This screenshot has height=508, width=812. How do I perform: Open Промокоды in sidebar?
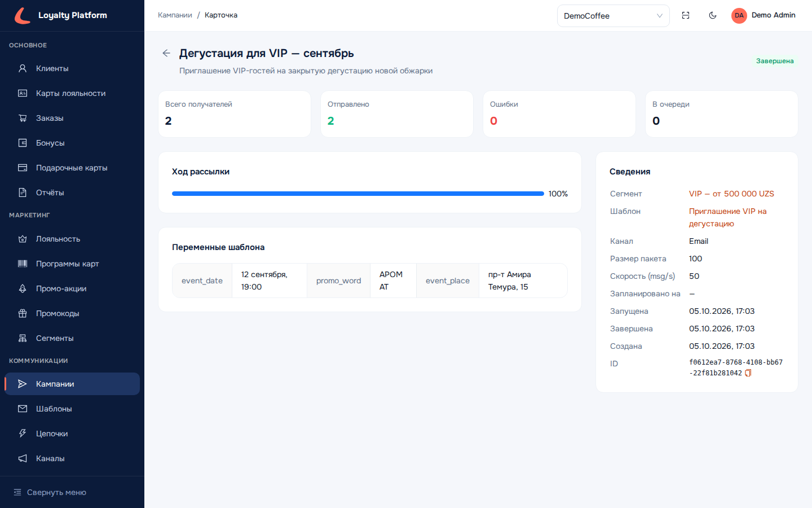coord(72,313)
